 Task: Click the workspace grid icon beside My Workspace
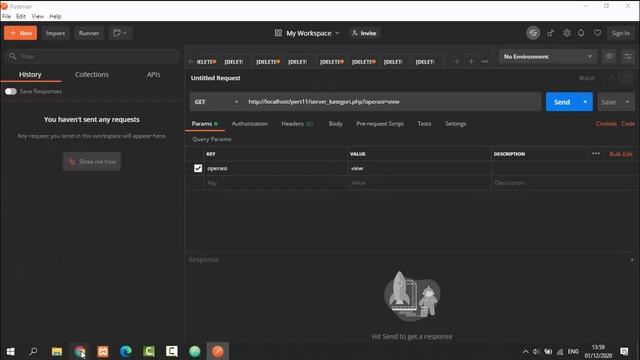coord(278,33)
